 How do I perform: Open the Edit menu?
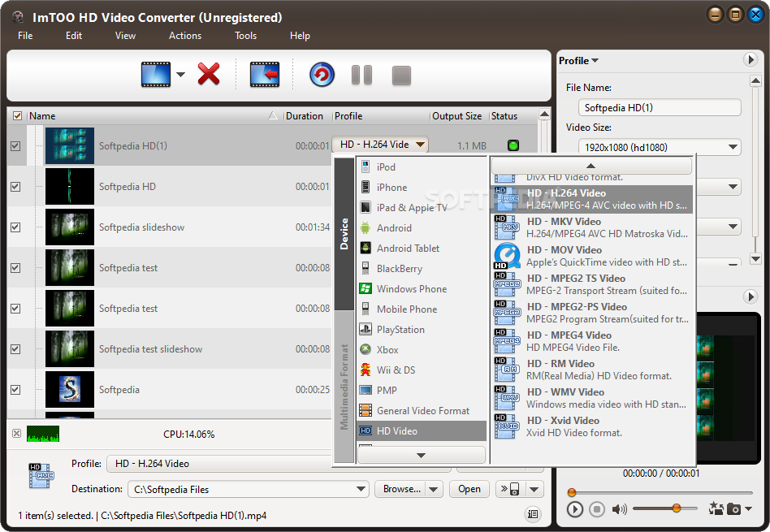(74, 36)
